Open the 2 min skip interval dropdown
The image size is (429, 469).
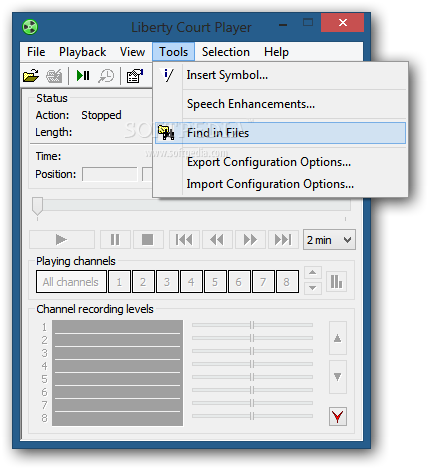[x=329, y=240]
